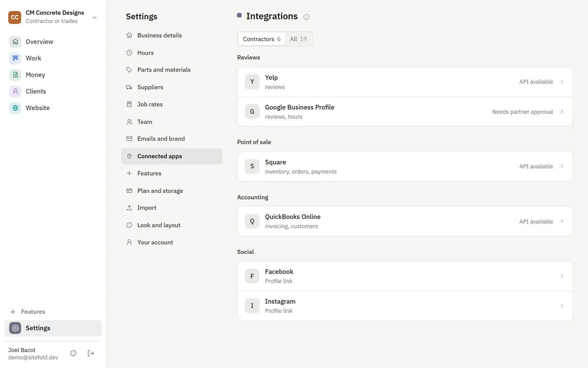Open Your account settings
Viewport: 588px width, 368px height.
(171, 242)
